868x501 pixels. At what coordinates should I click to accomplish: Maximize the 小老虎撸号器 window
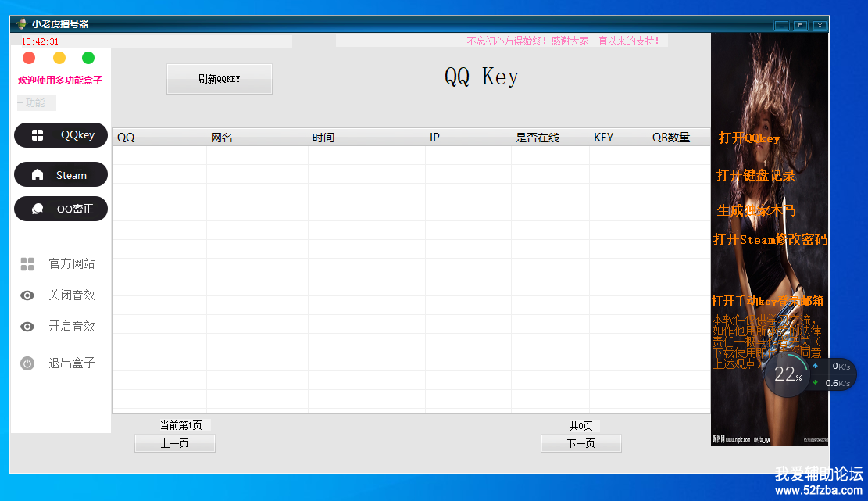(800, 26)
